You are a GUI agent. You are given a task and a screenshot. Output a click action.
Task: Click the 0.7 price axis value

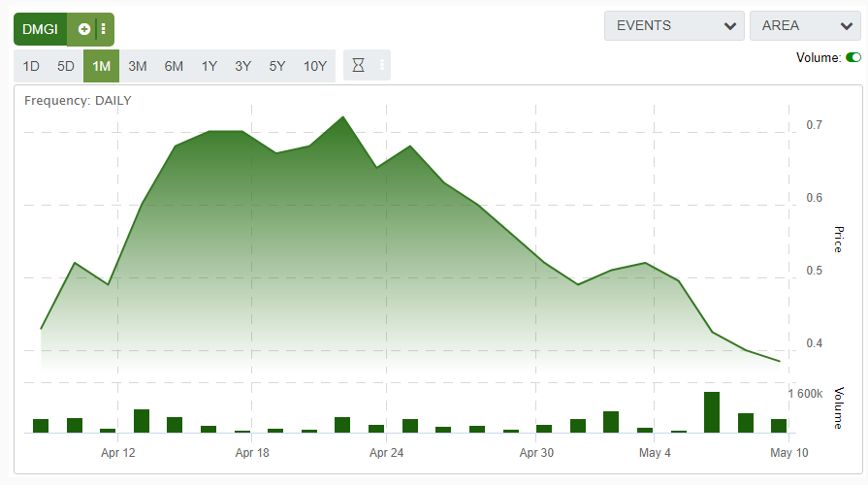(815, 125)
